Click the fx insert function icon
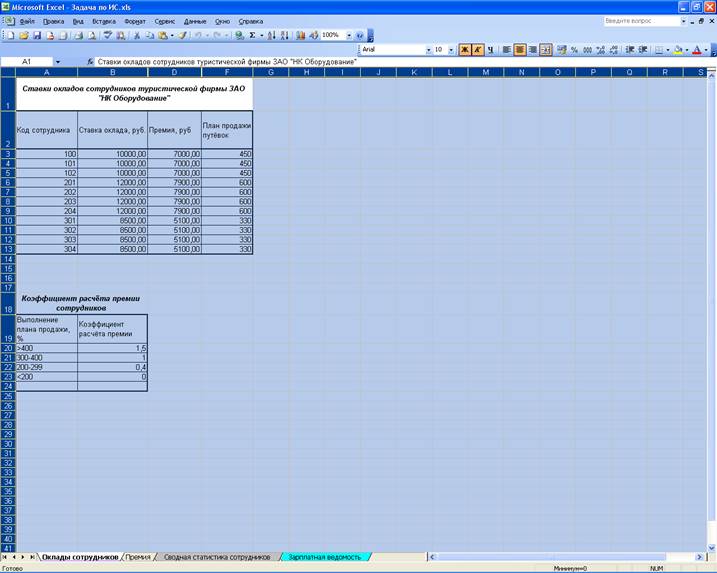The width and height of the screenshot is (717, 573). coord(90,61)
